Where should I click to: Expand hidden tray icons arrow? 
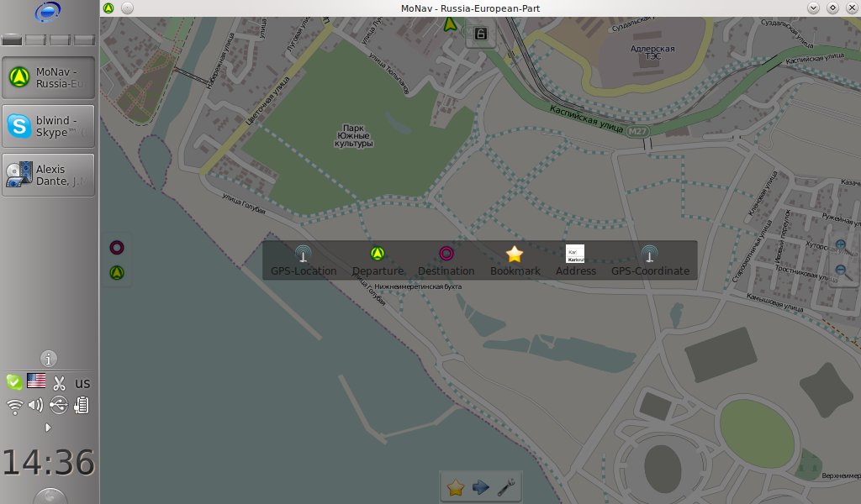48,428
